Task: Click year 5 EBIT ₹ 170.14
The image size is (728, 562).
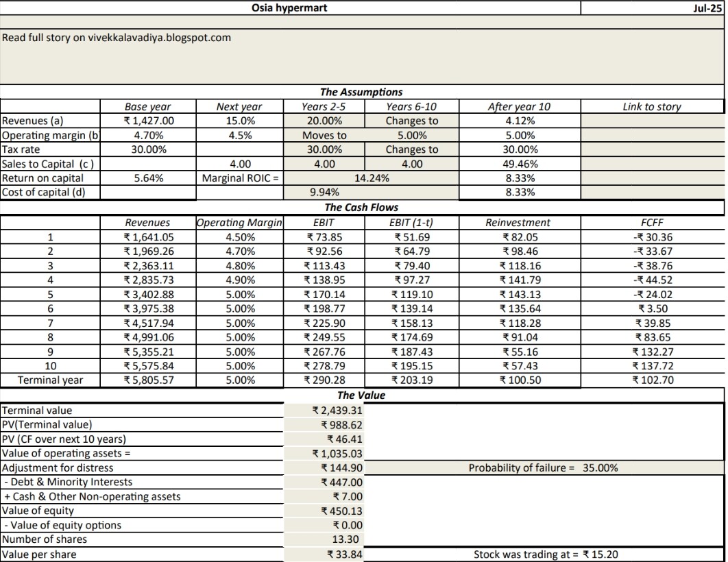Action: coord(324,295)
